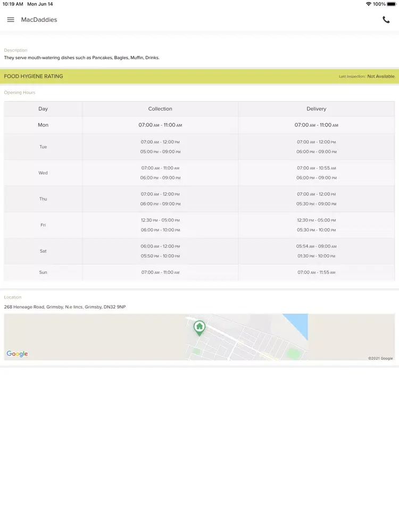This screenshot has height=532, width=399.
Task: Select Friday collection 06:00 PM - 10:00 PM
Action: (160, 230)
